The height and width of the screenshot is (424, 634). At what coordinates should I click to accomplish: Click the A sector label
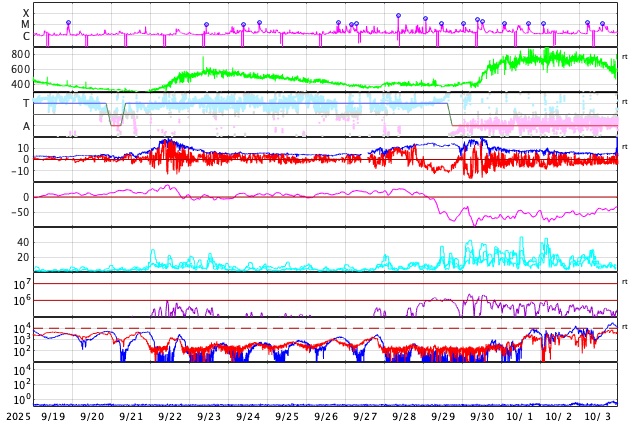(x=26, y=126)
